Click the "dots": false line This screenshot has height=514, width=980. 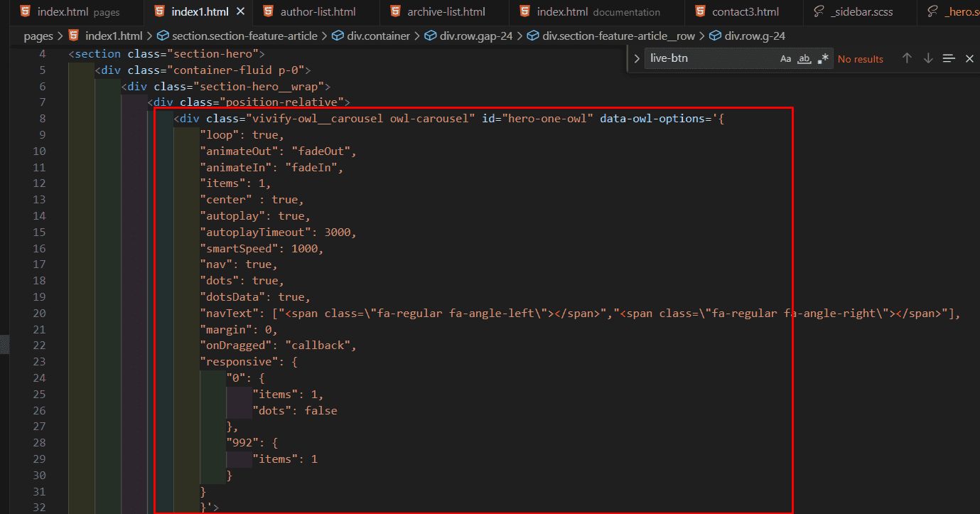point(295,411)
